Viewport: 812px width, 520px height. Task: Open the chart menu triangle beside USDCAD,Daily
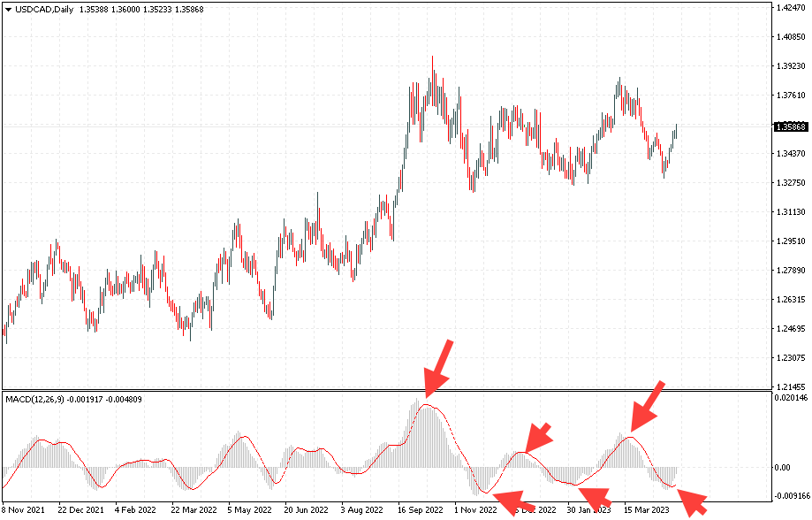point(8,10)
